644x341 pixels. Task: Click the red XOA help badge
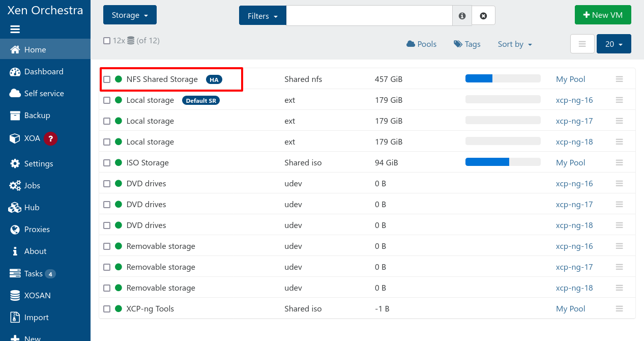(50, 138)
